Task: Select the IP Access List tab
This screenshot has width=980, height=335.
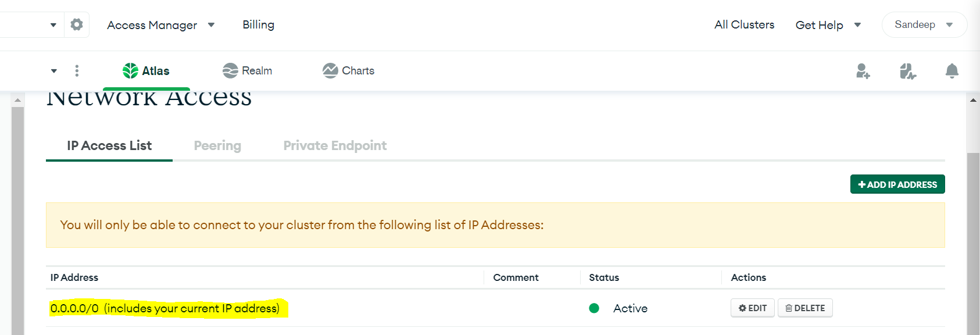Action: coord(109,145)
